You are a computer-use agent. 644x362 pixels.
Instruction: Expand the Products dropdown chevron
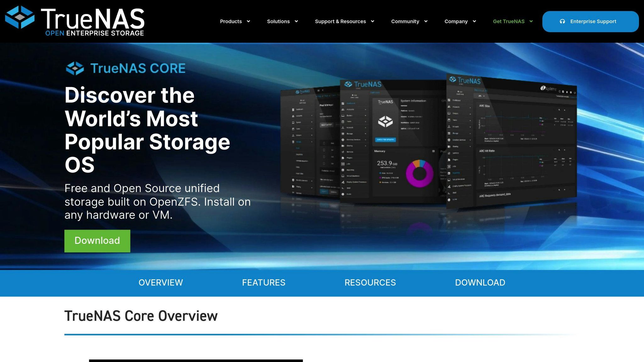(x=248, y=21)
